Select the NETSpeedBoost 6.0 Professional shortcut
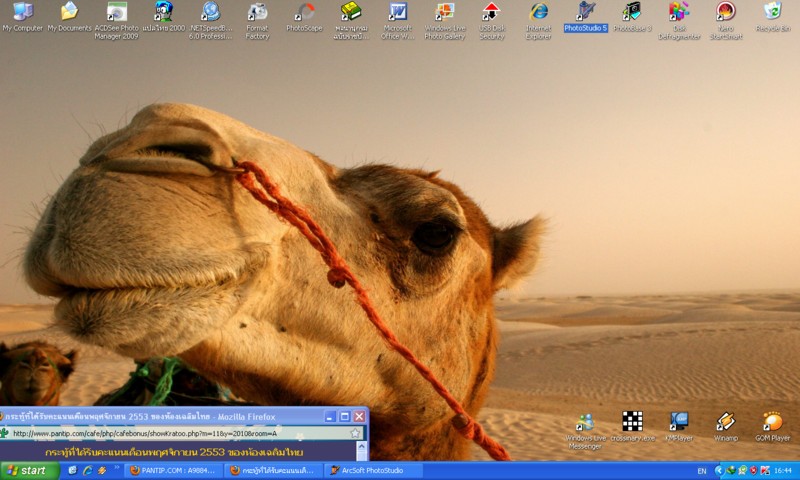 point(210,21)
